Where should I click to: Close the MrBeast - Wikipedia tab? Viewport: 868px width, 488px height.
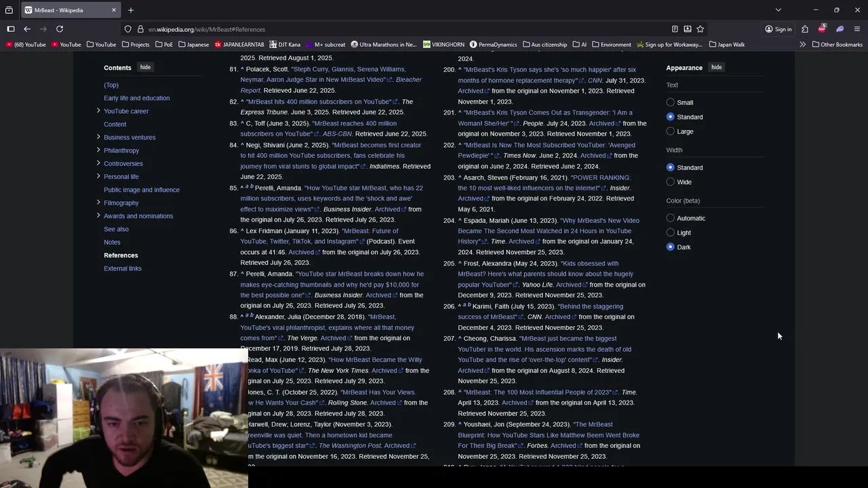pos(114,10)
